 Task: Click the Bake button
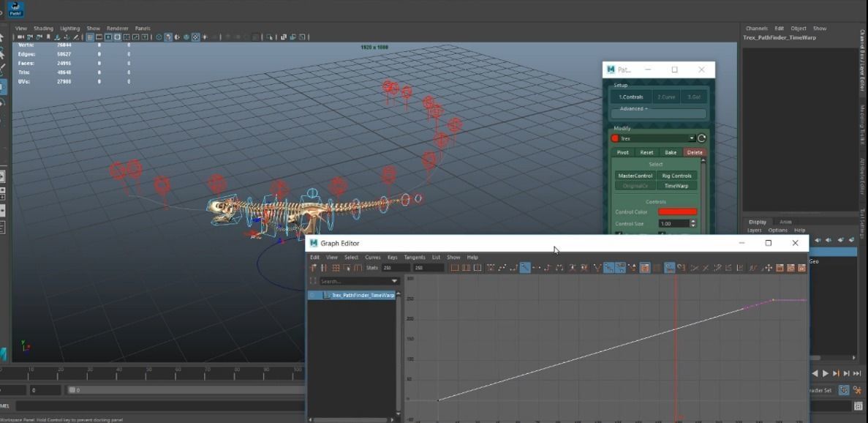click(x=671, y=152)
